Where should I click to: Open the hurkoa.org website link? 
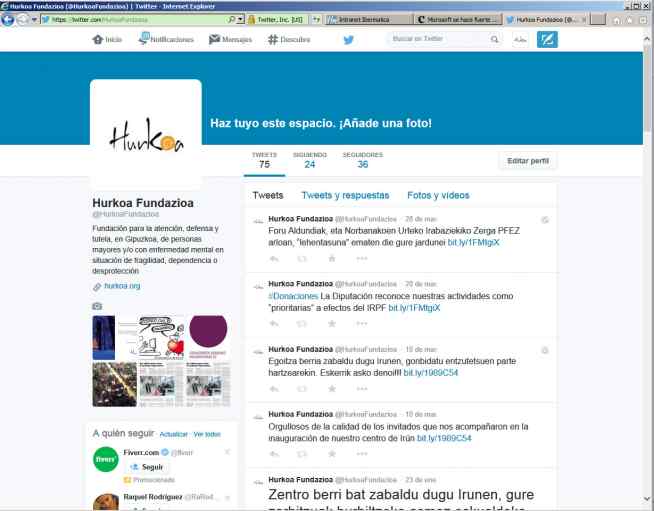click(122, 286)
